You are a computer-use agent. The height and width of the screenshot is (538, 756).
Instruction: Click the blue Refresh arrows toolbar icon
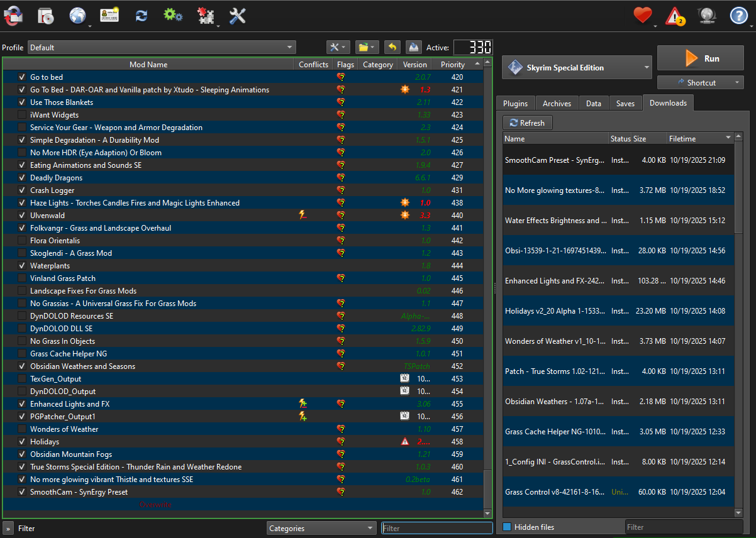pos(142,16)
